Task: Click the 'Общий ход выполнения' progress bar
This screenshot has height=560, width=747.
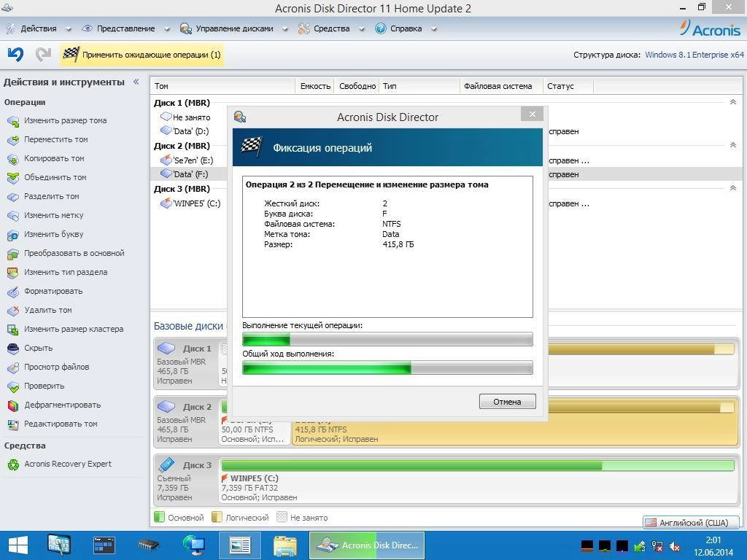Action: pos(387,368)
